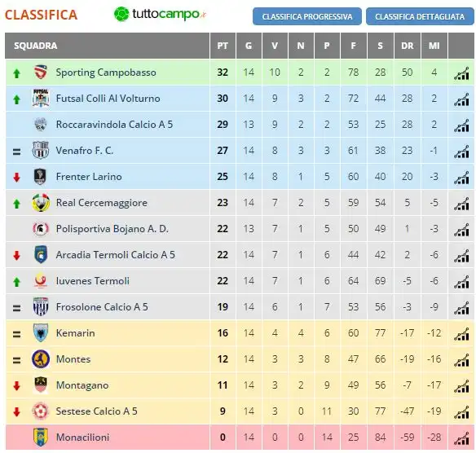
Task: Click the Sestese Calcio A 5 crest
Action: pos(41,411)
